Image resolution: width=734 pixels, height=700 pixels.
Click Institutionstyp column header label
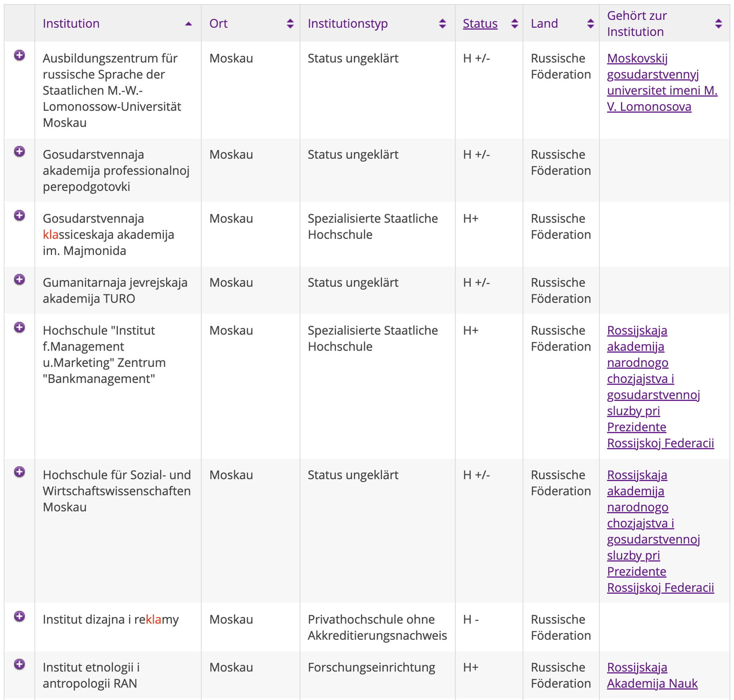click(347, 24)
